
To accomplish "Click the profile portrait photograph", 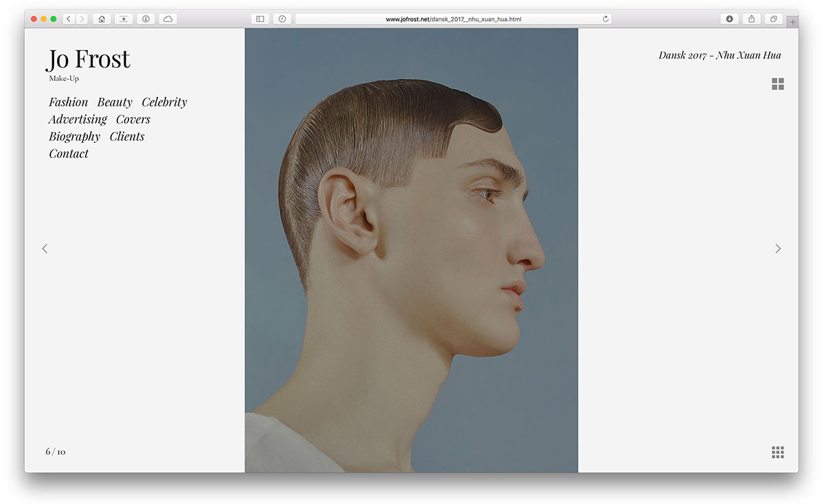I will coord(411,250).
